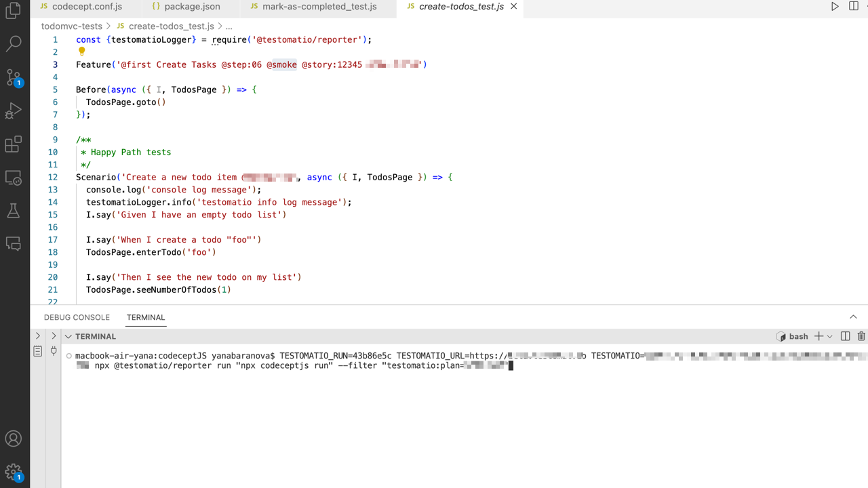Image resolution: width=868 pixels, height=488 pixels.
Task: Open the Testing flask icon view
Action: pos(13,211)
